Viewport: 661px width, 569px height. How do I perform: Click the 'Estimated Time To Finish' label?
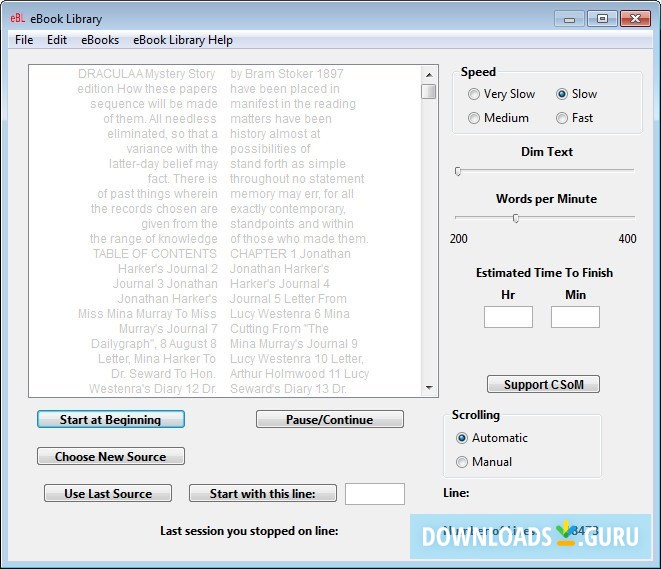click(x=544, y=273)
